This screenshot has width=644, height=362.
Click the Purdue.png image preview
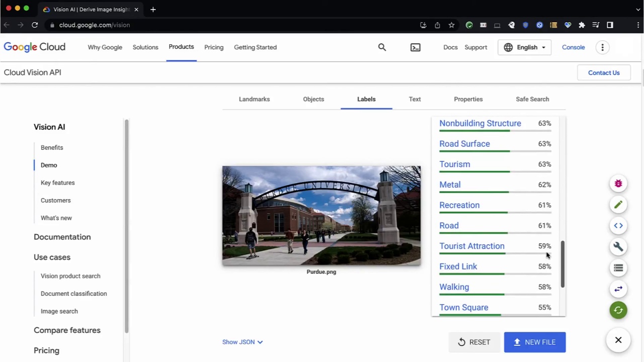pos(321,215)
